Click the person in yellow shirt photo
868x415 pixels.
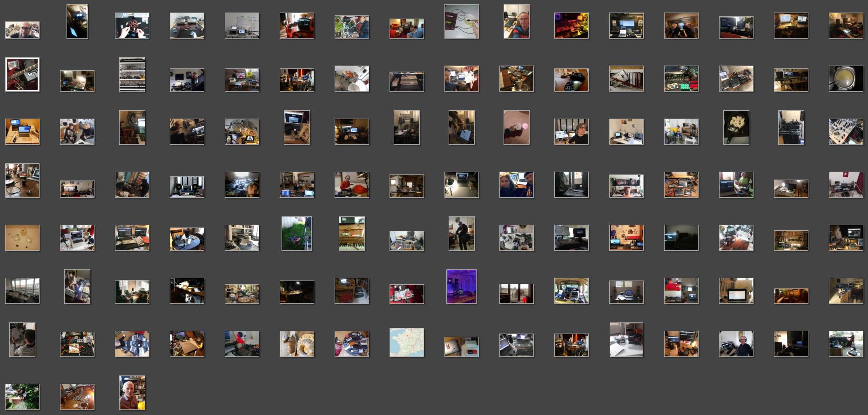pyautogui.click(x=681, y=131)
